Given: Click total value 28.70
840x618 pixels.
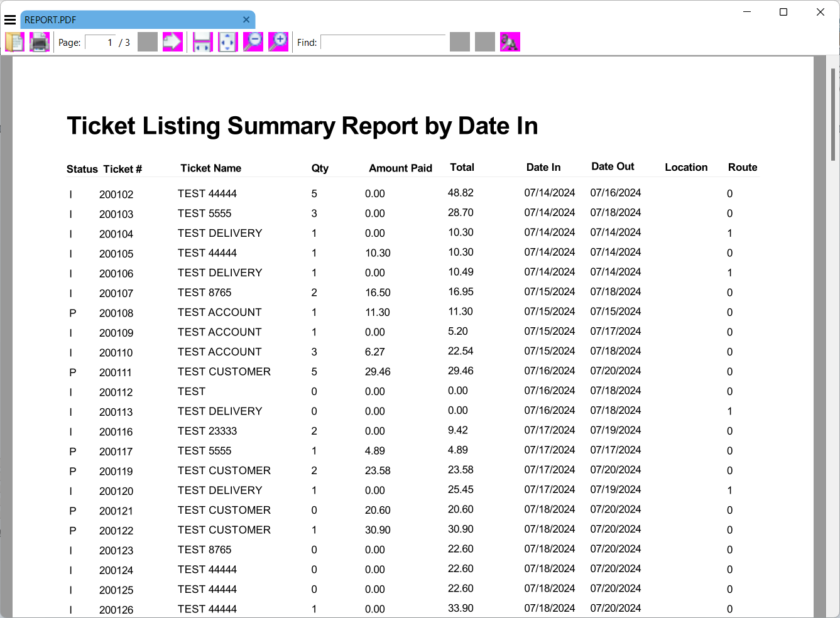Looking at the screenshot, I should coord(461,213).
